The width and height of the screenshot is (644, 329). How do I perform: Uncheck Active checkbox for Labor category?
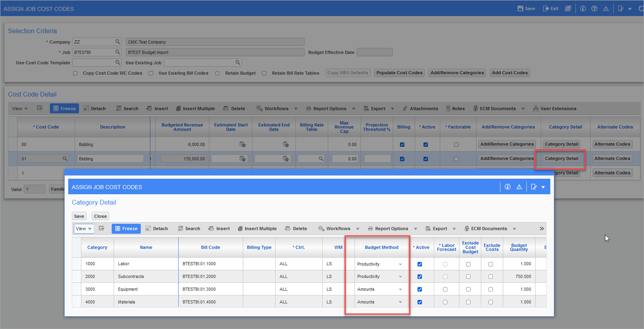pos(420,264)
